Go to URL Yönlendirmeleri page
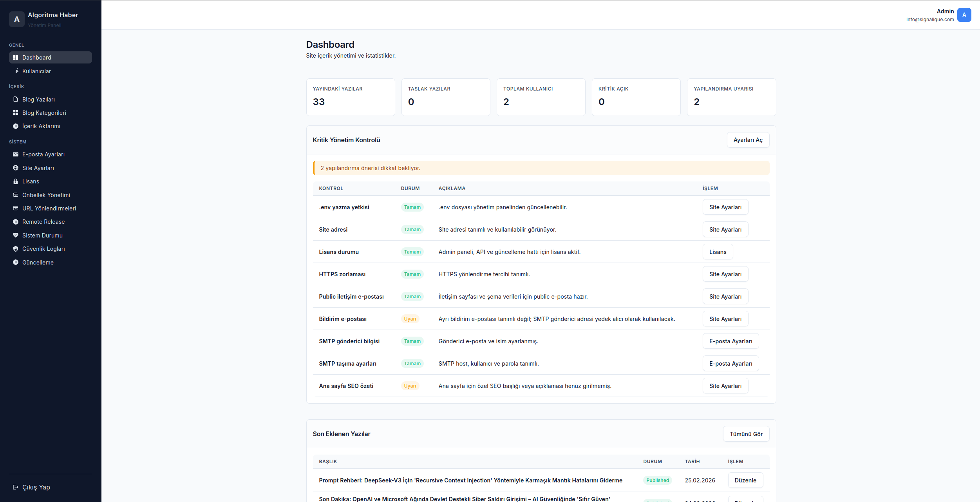Image resolution: width=980 pixels, height=502 pixels. click(49, 208)
